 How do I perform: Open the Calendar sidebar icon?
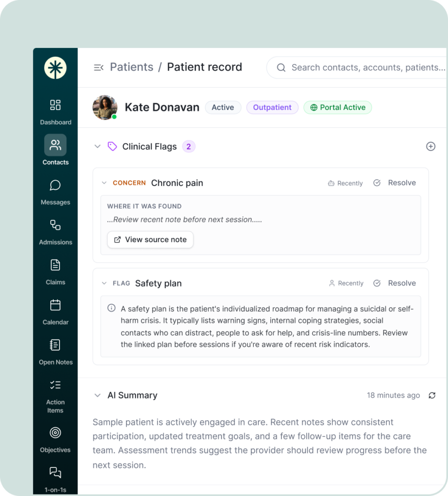55,305
